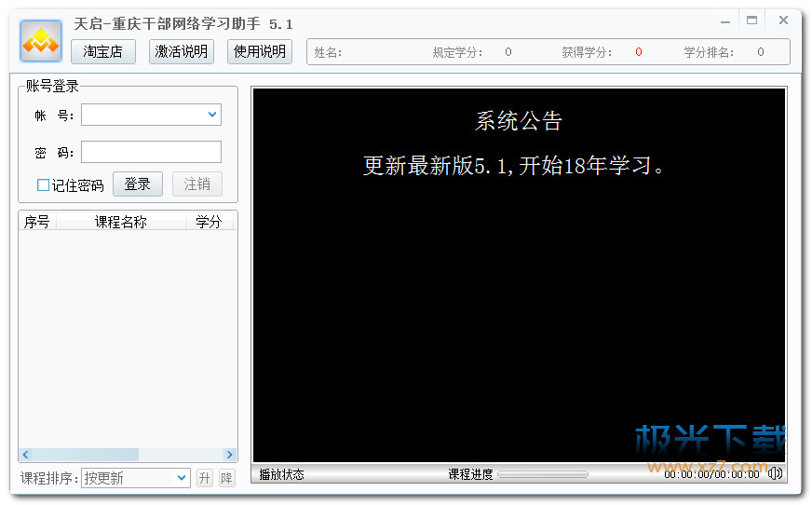Click the 降 descending sort button
812x505 pixels.
226,478
